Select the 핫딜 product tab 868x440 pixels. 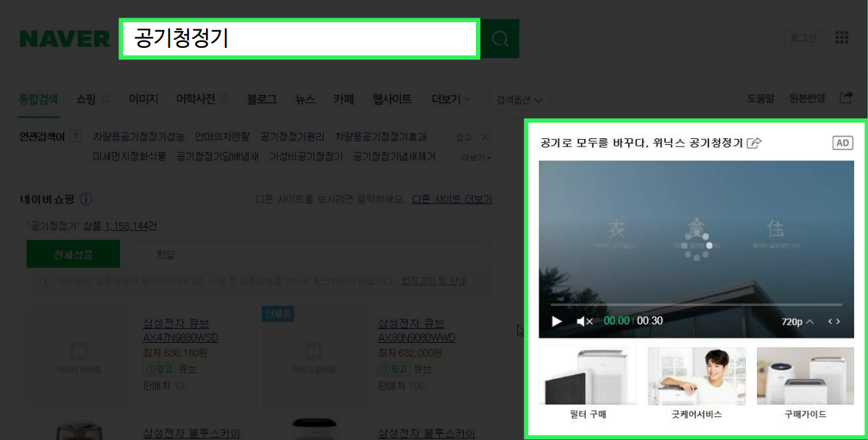[166, 255]
